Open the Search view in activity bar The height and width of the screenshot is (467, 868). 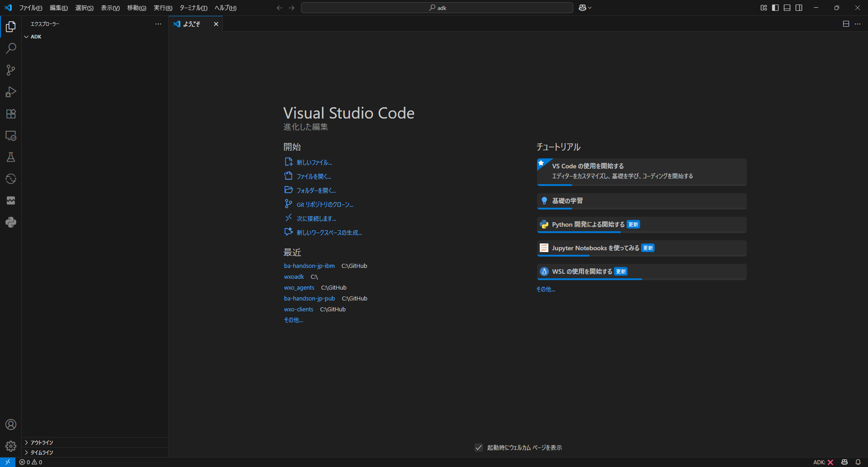point(11,48)
